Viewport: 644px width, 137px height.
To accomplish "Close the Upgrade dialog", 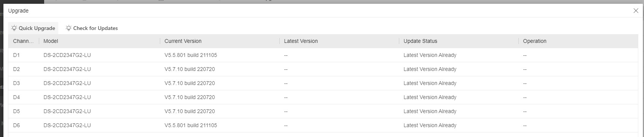I will click(x=636, y=11).
